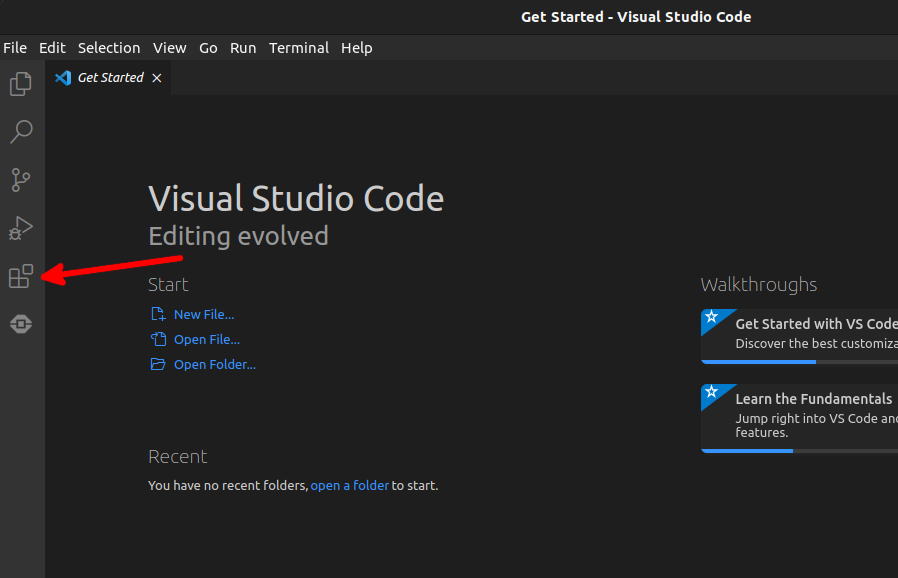The height and width of the screenshot is (578, 898).
Task: Click the New File... link
Action: click(203, 315)
